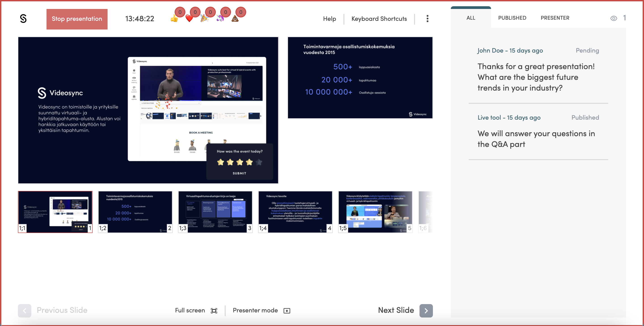Click the presenter mode icon
This screenshot has height=326, width=644.
[287, 311]
